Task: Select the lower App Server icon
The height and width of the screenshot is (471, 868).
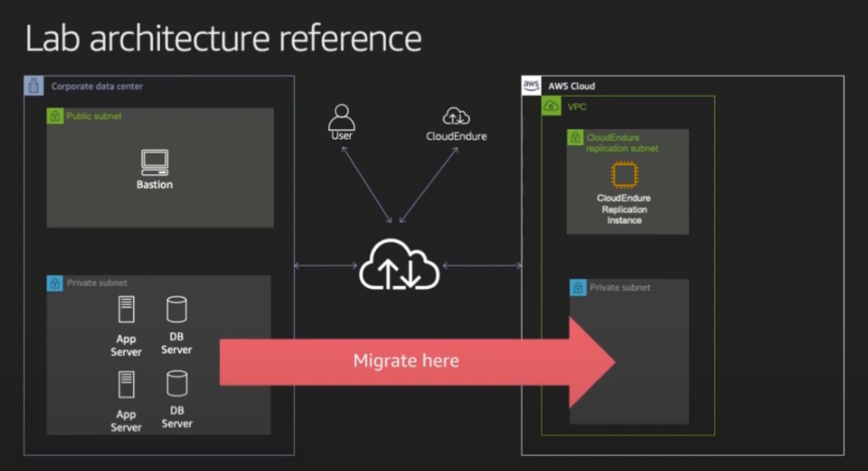Action: [126, 385]
